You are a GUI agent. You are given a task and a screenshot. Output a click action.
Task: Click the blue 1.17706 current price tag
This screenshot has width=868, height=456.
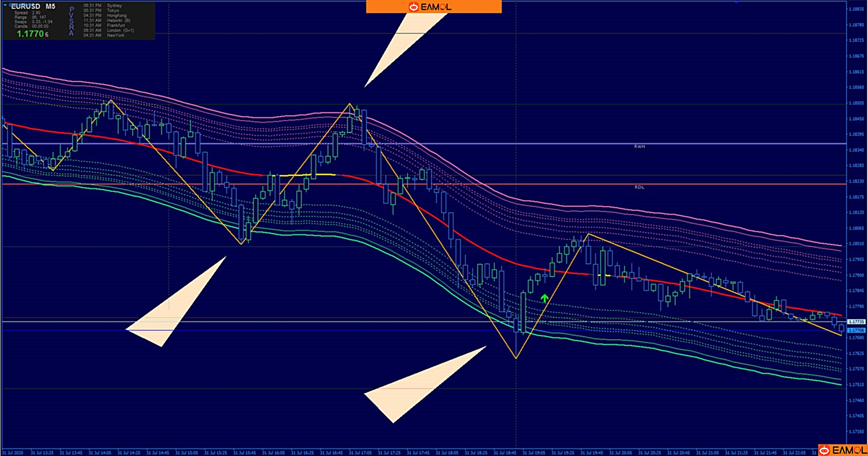click(856, 330)
